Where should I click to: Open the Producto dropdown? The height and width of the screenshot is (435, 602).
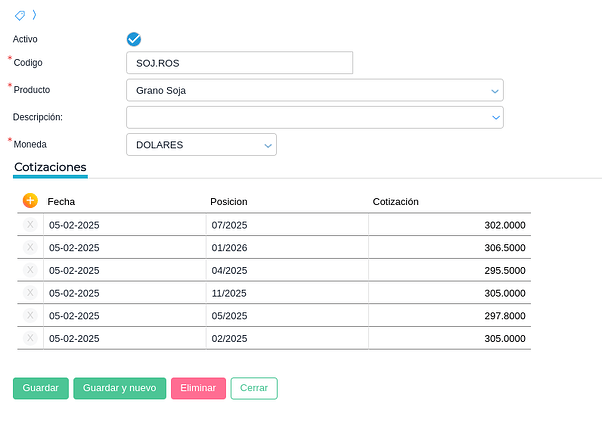(495, 91)
